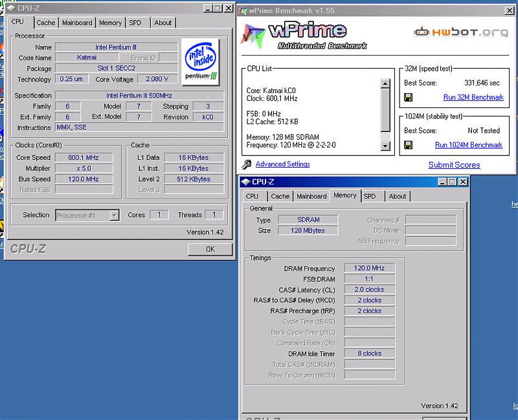Viewport: 518px width, 420px height.
Task: Click the CPU-Z title icon in CPU window
Action: point(11,8)
